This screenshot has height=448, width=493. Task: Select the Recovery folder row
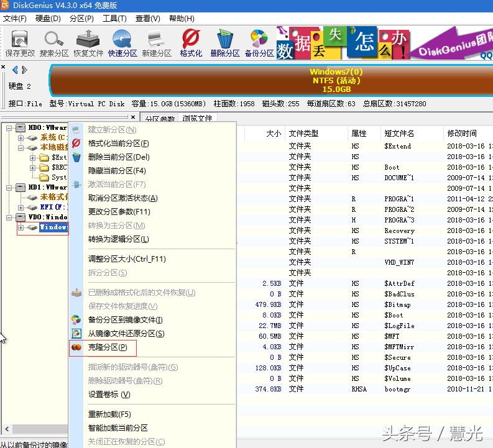tap(365, 231)
